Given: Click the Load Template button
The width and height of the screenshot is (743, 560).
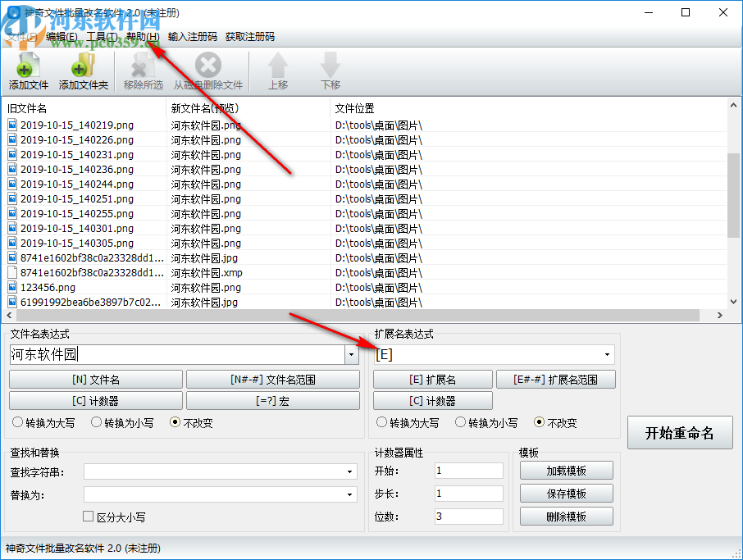Looking at the screenshot, I should 566,471.
